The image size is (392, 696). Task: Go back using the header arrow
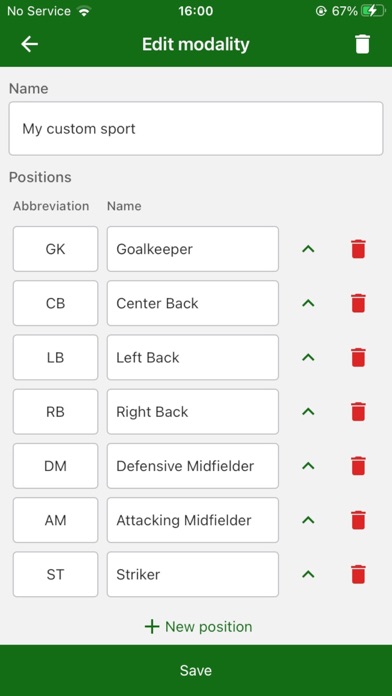coord(29,44)
